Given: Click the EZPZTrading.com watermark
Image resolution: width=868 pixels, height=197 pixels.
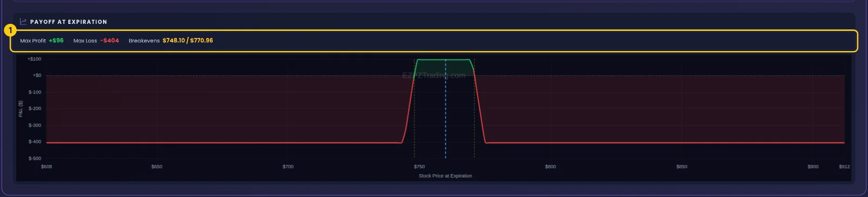Looking at the screenshot, I should point(433,75).
